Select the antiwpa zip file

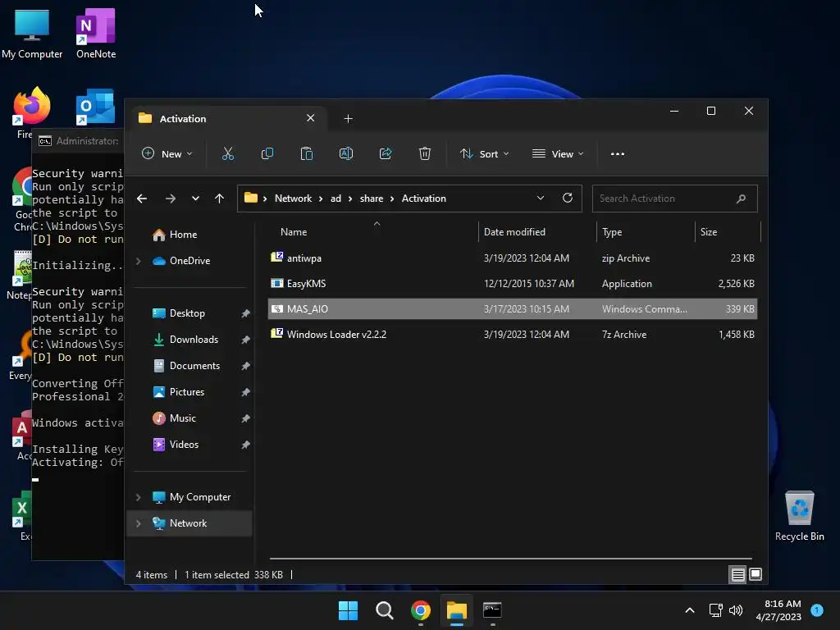tap(512, 258)
